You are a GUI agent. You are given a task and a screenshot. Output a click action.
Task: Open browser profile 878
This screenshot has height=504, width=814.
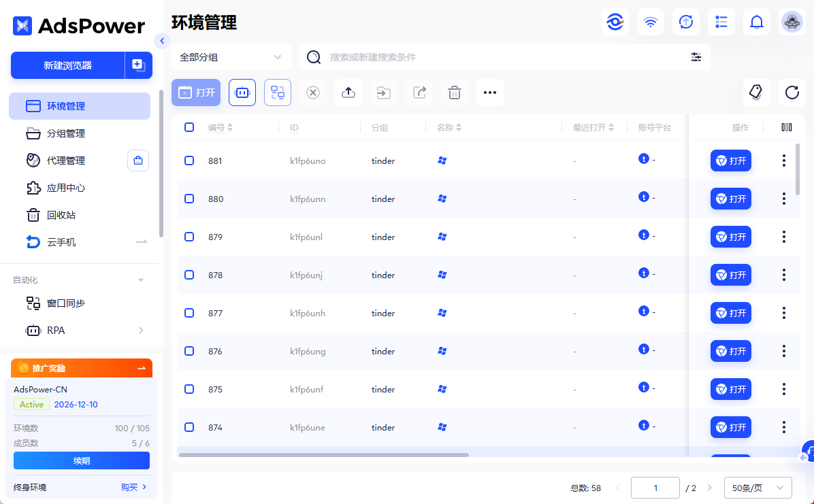(x=730, y=275)
